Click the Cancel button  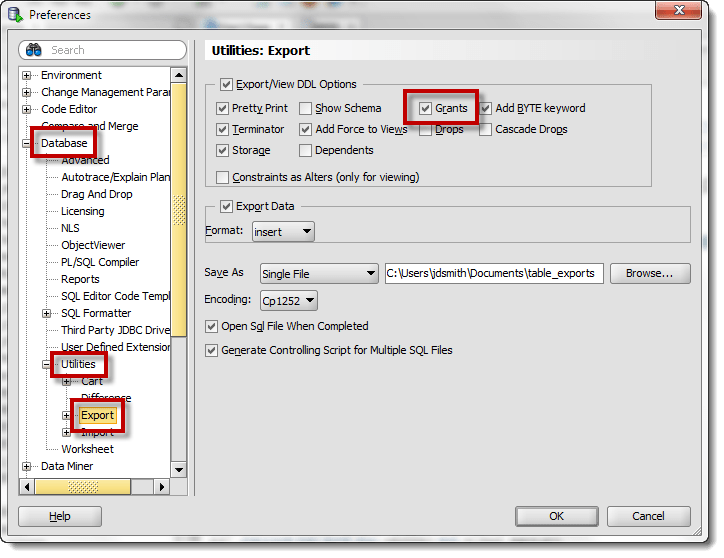tap(648, 516)
